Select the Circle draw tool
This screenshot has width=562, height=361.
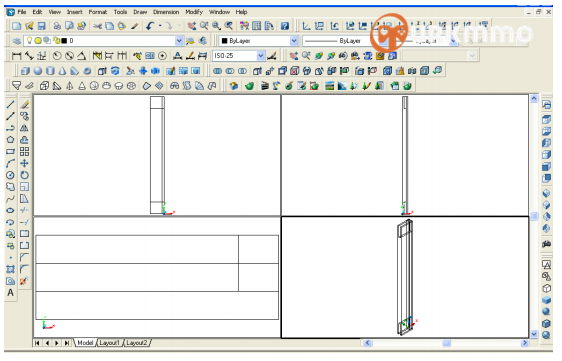pos(10,175)
